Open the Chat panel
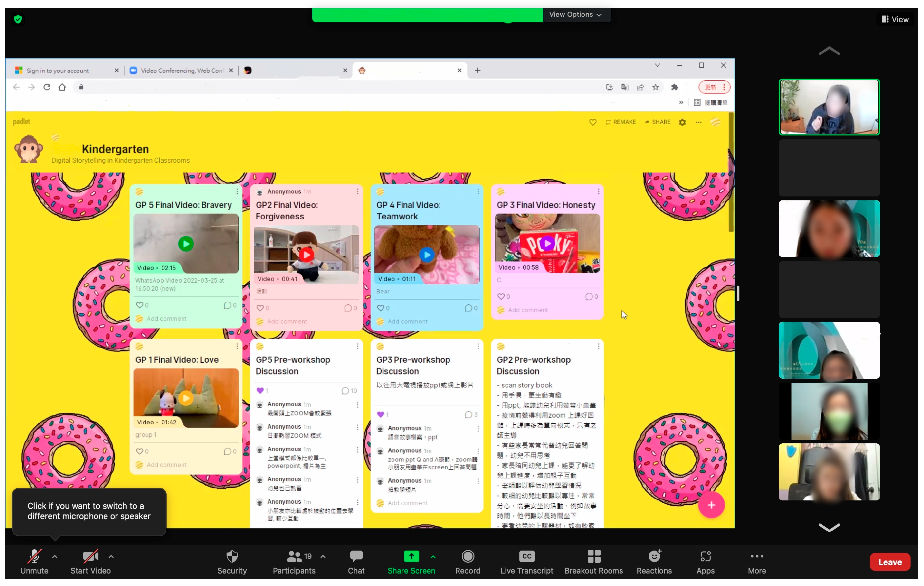 356,561
